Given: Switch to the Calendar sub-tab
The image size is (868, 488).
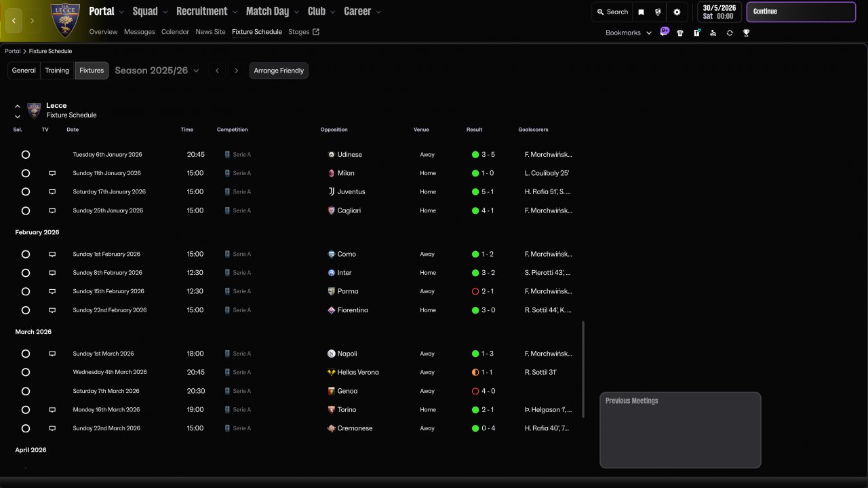Looking at the screenshot, I should pyautogui.click(x=175, y=32).
